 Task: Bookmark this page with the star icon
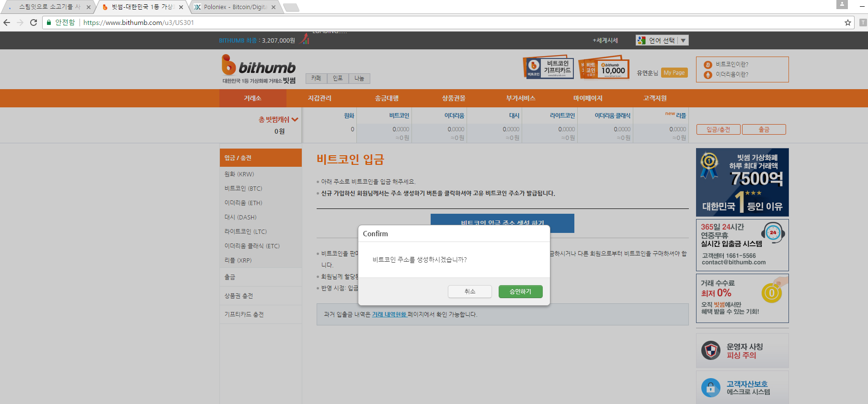(848, 23)
